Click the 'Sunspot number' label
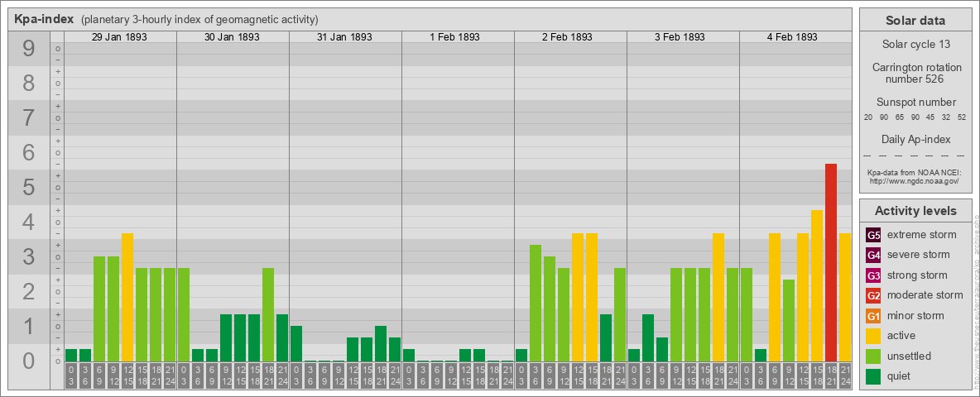The image size is (980, 397). pyautogui.click(x=915, y=103)
